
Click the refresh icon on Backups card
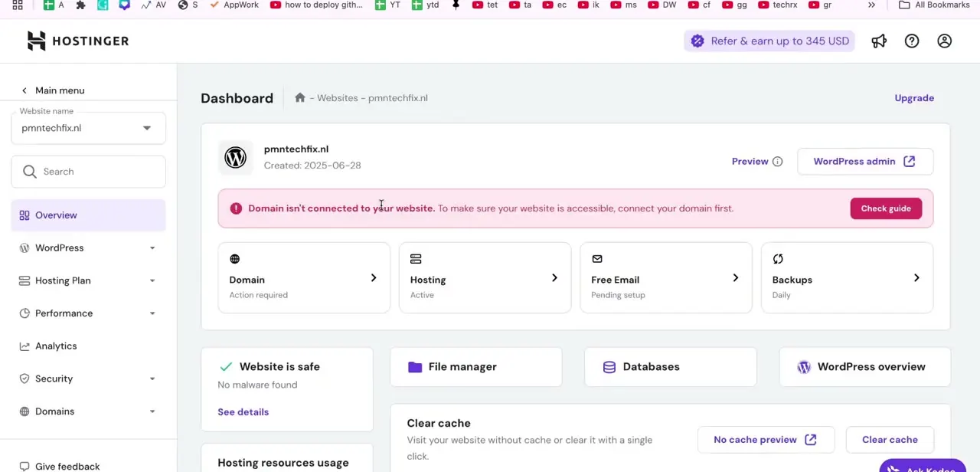tap(778, 259)
